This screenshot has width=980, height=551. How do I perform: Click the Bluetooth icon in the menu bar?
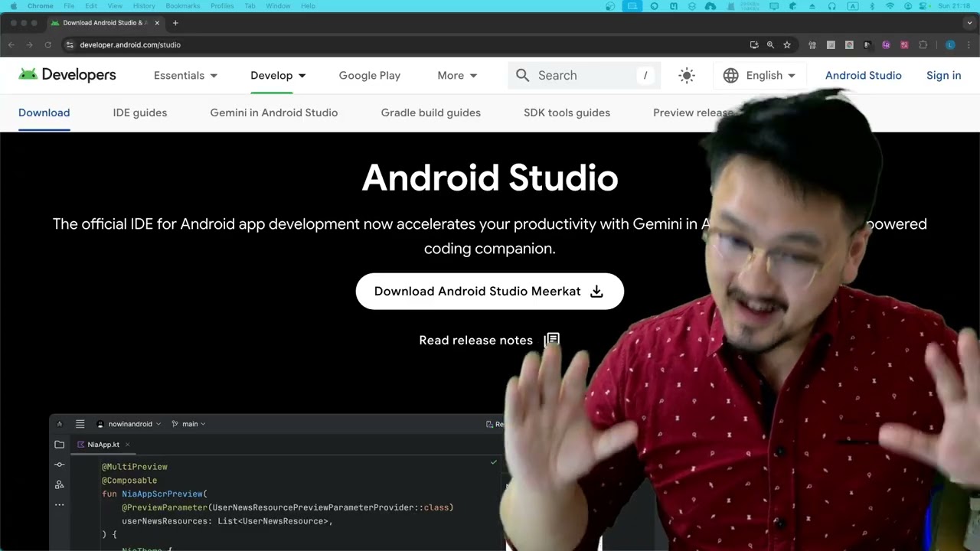(871, 6)
